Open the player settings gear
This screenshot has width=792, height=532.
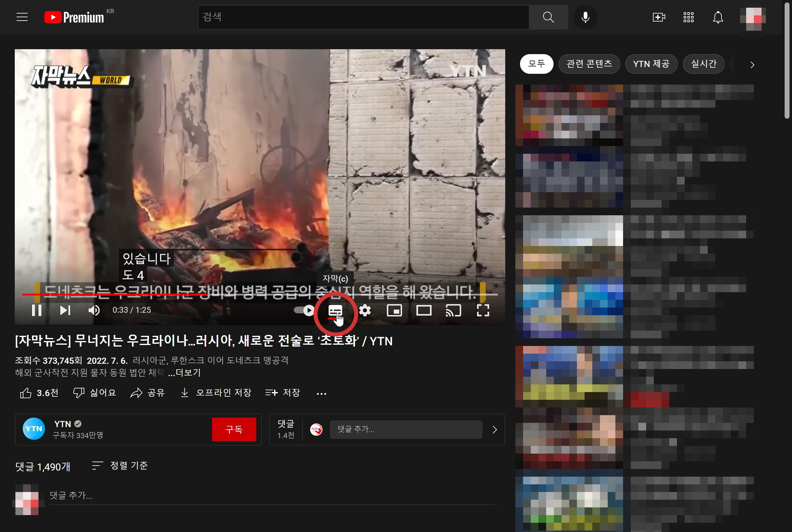[x=365, y=310]
